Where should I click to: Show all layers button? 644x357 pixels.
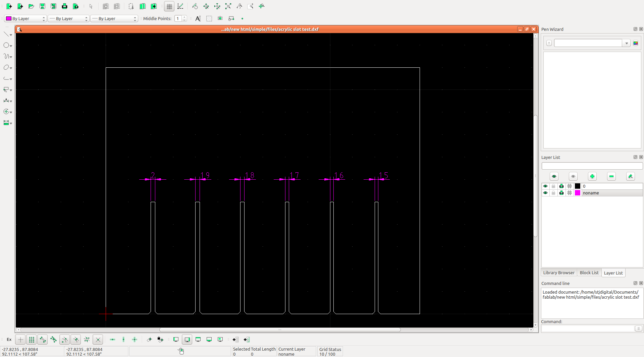point(554,176)
